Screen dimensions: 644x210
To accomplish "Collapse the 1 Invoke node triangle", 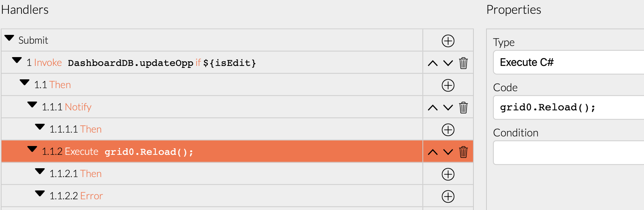I will (17, 60).
